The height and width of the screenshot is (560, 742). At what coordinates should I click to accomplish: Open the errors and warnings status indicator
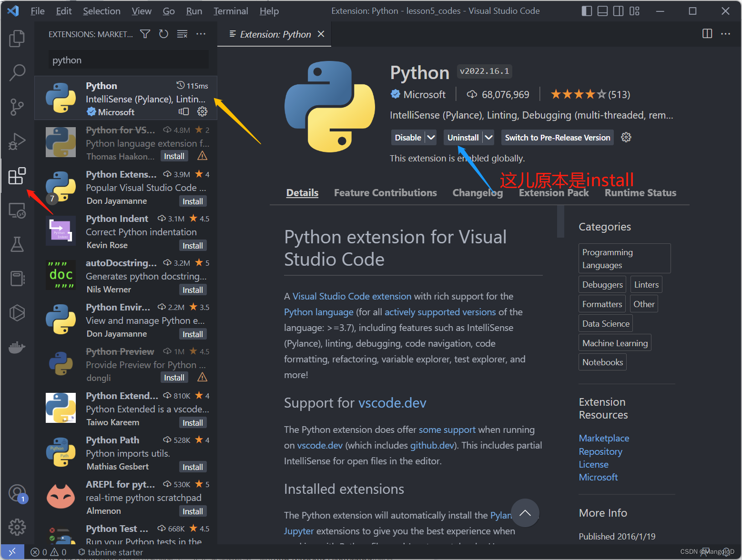49,552
